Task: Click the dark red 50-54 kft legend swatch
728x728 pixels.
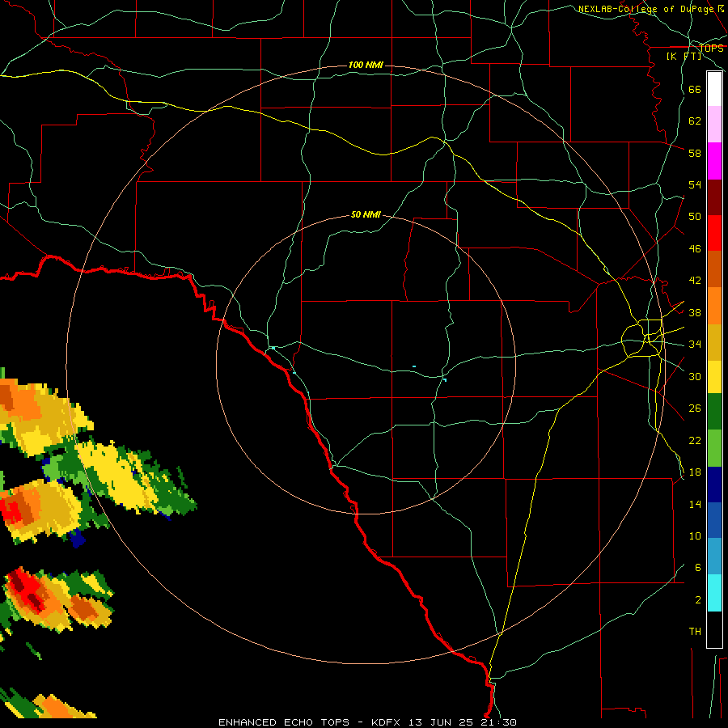Action: (x=714, y=198)
